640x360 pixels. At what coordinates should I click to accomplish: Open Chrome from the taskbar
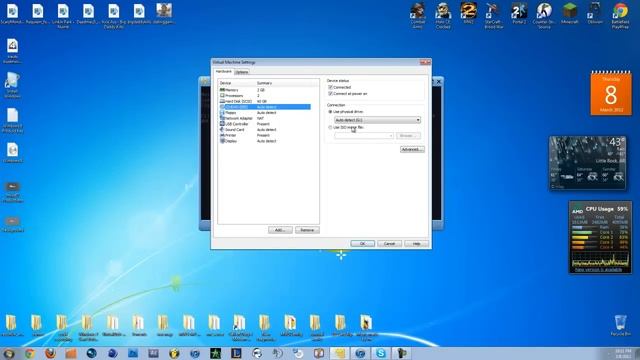29,353
